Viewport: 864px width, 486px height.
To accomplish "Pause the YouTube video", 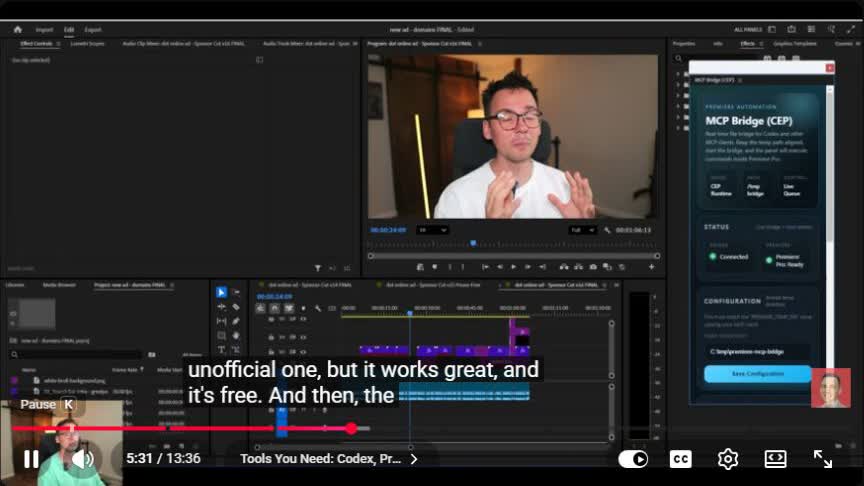I will pos(31,458).
